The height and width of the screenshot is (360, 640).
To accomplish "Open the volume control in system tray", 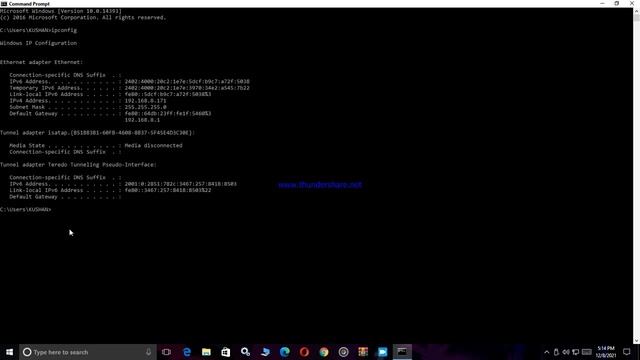I will pyautogui.click(x=566, y=352).
